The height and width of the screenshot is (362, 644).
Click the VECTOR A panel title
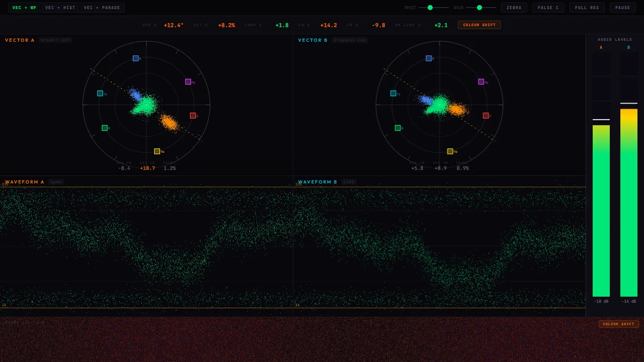[20, 40]
